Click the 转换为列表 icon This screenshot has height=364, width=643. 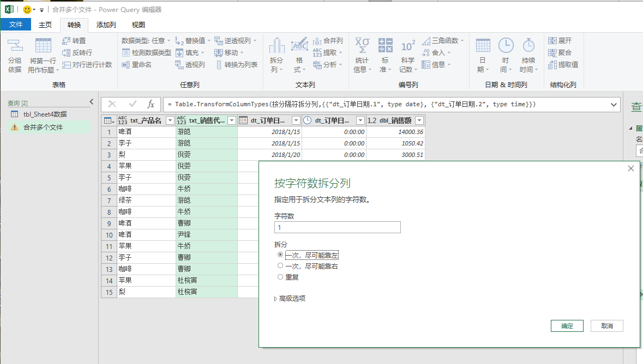(219, 65)
